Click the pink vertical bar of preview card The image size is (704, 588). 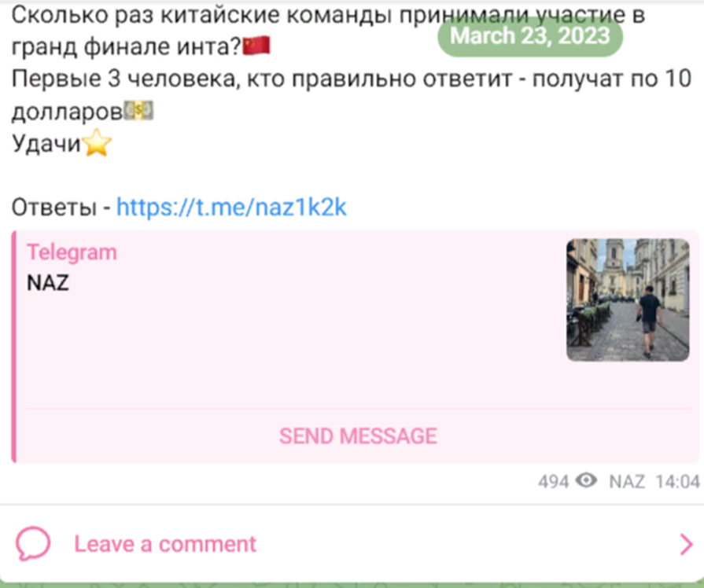point(14,346)
